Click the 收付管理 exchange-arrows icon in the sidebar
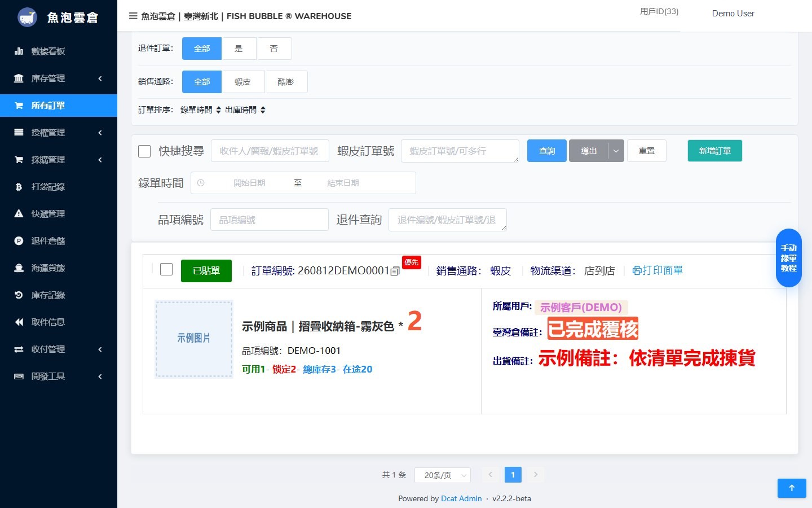The height and width of the screenshot is (508, 812). pos(19,349)
